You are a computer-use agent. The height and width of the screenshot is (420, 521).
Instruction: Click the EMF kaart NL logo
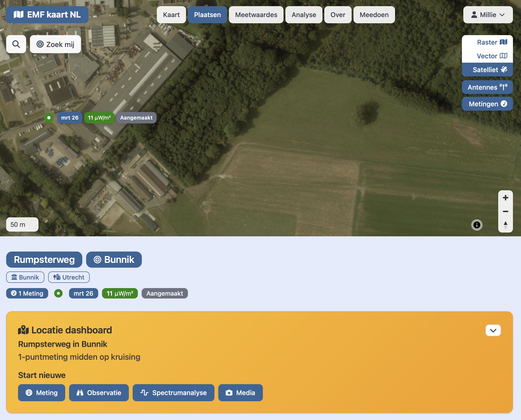click(x=47, y=15)
